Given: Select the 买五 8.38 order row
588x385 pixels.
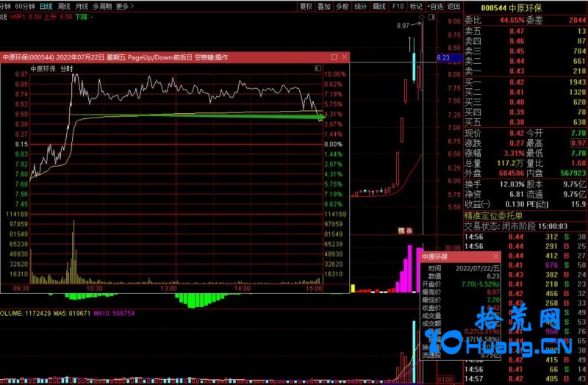Looking at the screenshot, I should (525, 122).
